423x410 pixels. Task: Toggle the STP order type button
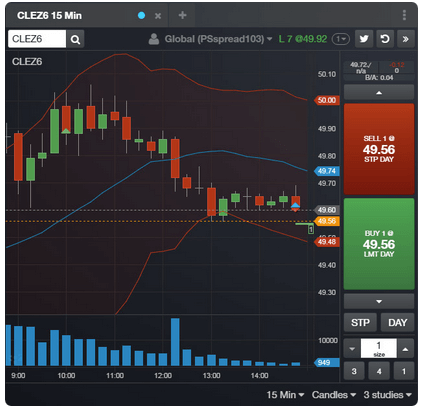360,322
